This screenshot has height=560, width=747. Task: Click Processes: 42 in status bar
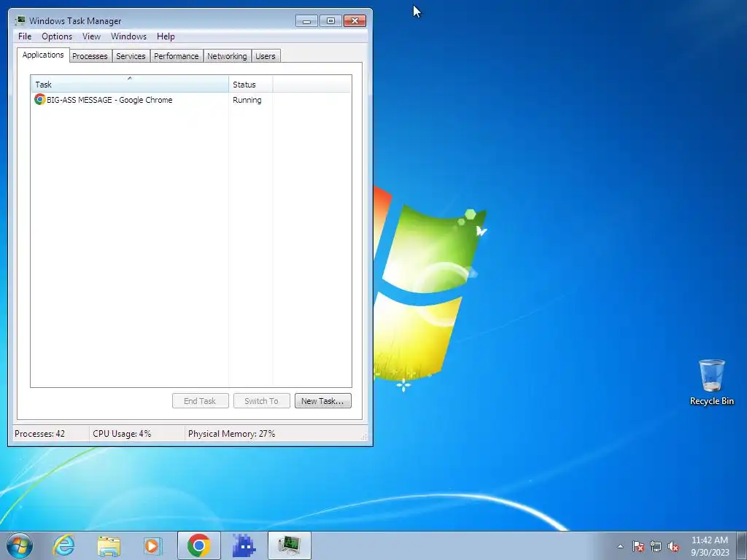click(39, 434)
